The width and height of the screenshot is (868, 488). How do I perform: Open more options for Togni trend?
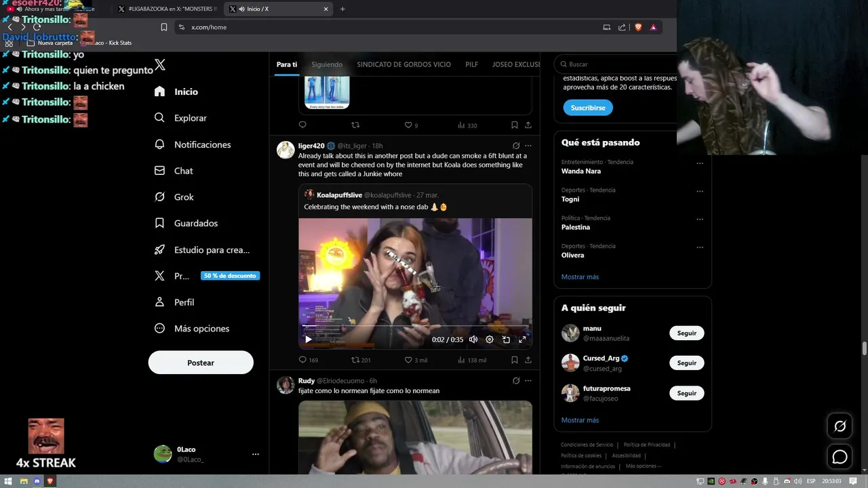coord(700,191)
